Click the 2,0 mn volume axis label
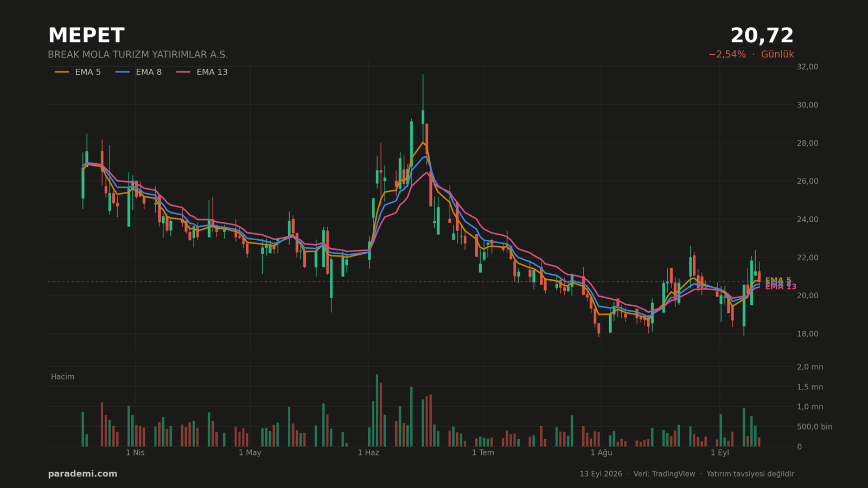The image size is (868, 488). click(810, 367)
